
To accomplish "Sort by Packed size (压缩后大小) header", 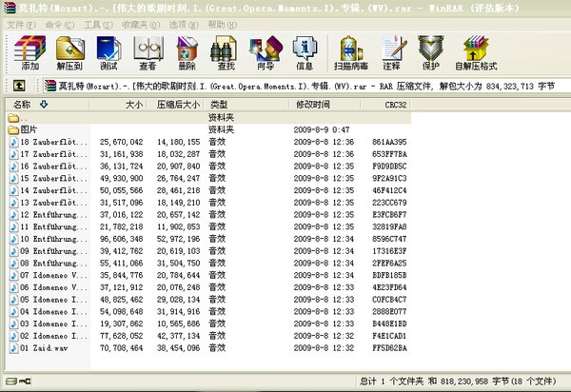I will (175, 105).
